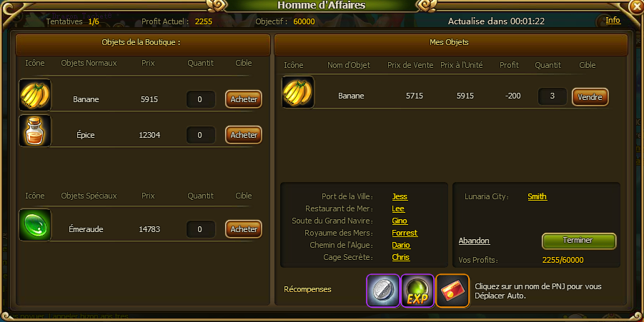
Task: Click Acheter for the Émeraude
Action: tap(244, 229)
